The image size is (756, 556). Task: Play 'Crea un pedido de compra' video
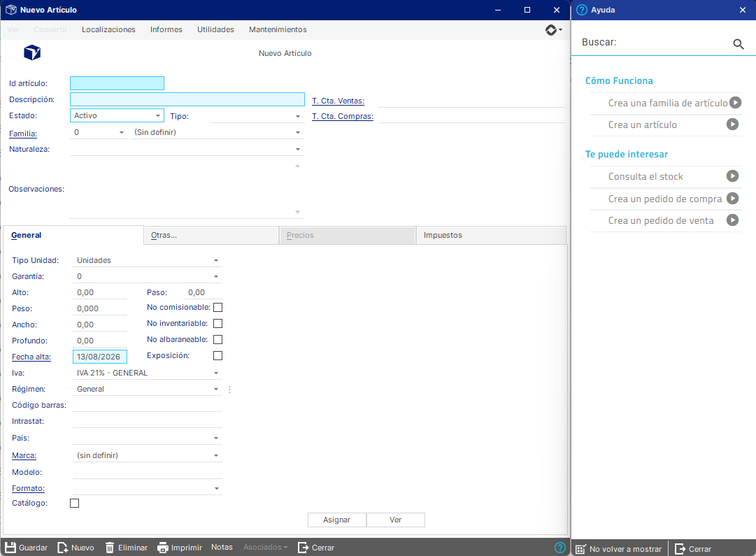tap(732, 198)
